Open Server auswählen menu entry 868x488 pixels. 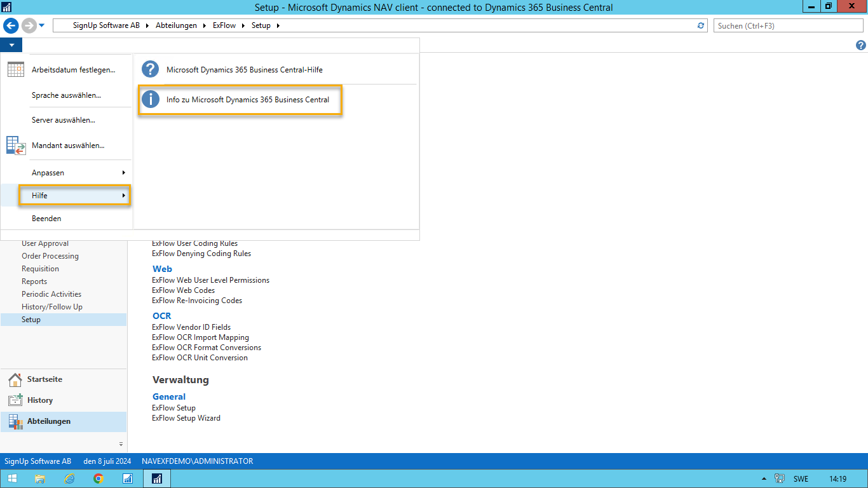coord(64,120)
